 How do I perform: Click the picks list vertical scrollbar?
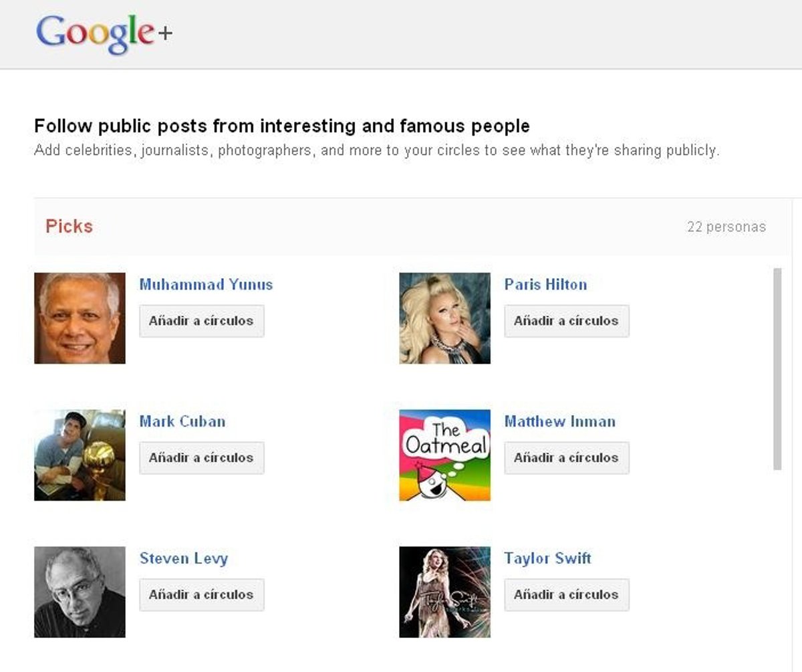777,368
